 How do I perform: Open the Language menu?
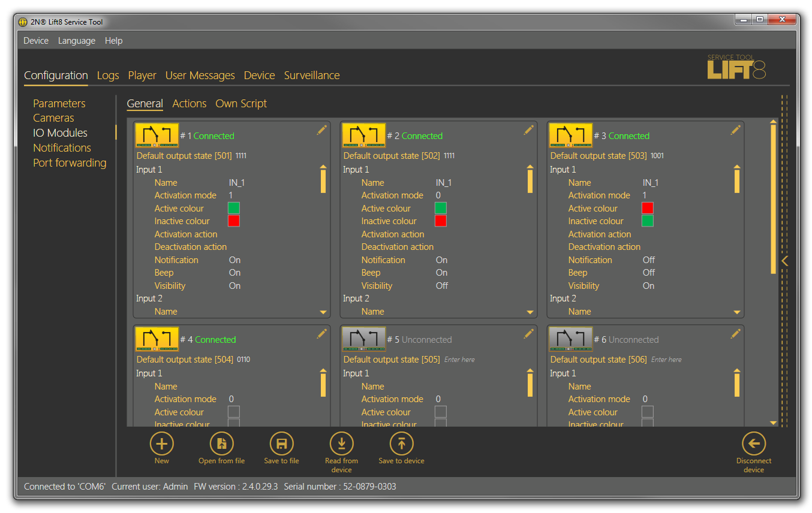pos(76,41)
